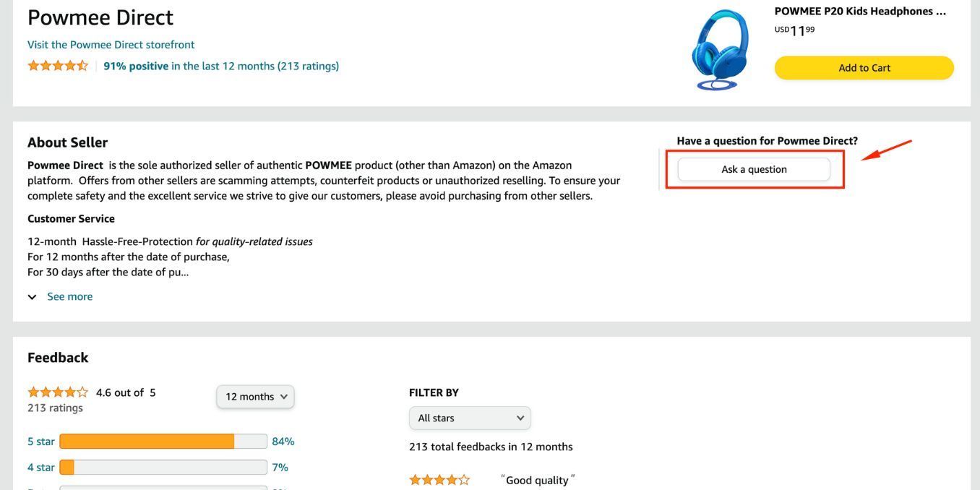Click the 84% five-star rating bar
This screenshot has width=980, height=490.
click(x=163, y=442)
